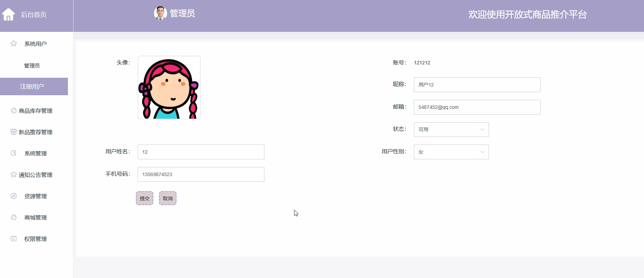Screen dimensions: 644x278
Task: Click the shop icon beside 新品推荐管理
Action: coord(14,132)
